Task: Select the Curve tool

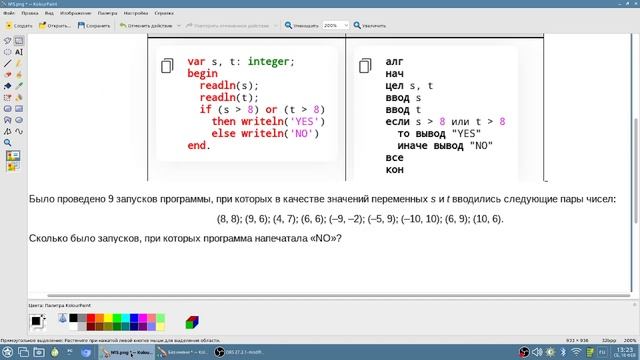Action: click(x=19, y=131)
